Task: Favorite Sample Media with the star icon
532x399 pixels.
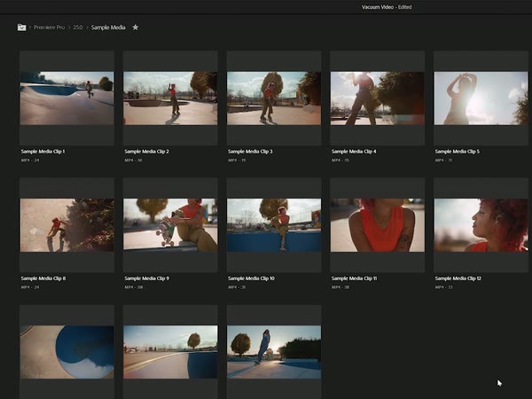Action: pyautogui.click(x=135, y=27)
